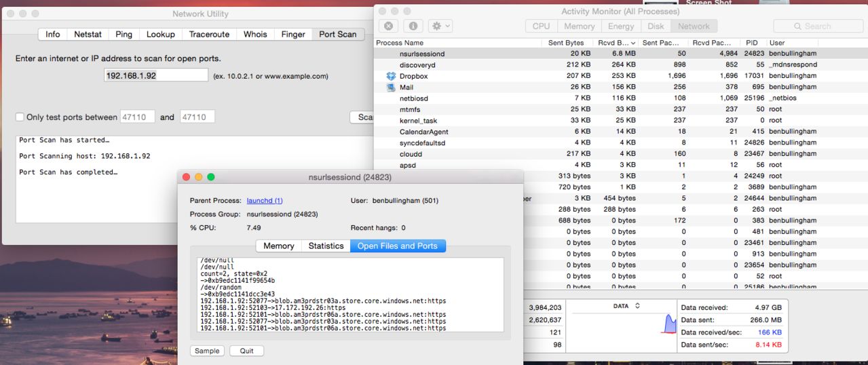
Task: Click the Inspect process info icon
Action: click(x=413, y=26)
